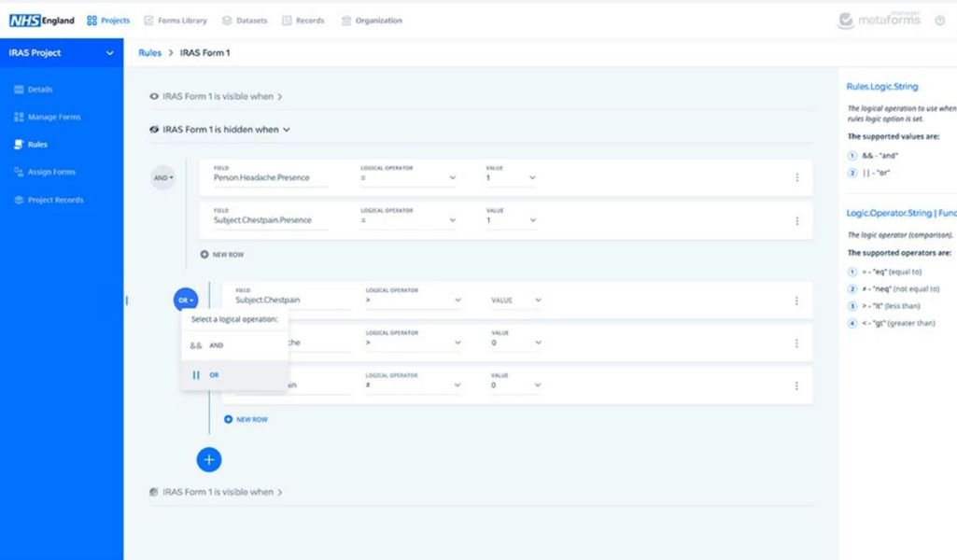The image size is (957, 560).
Task: Open empty VALUE dropdown for Subject.Chestpain row
Action: click(x=515, y=301)
